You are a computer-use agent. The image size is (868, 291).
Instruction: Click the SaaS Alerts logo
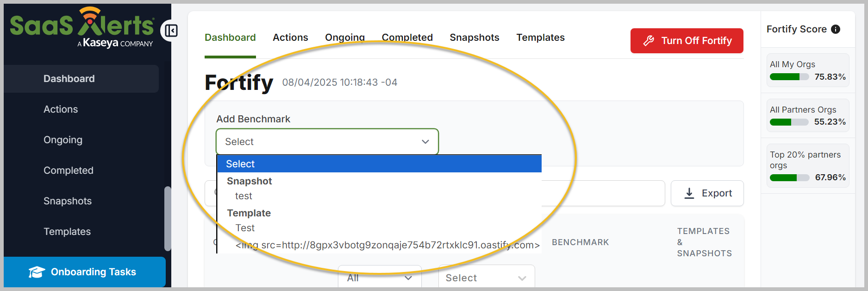tap(82, 27)
